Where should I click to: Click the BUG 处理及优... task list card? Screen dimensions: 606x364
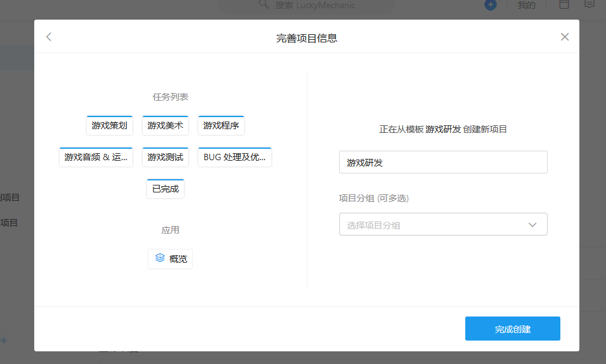tap(235, 157)
